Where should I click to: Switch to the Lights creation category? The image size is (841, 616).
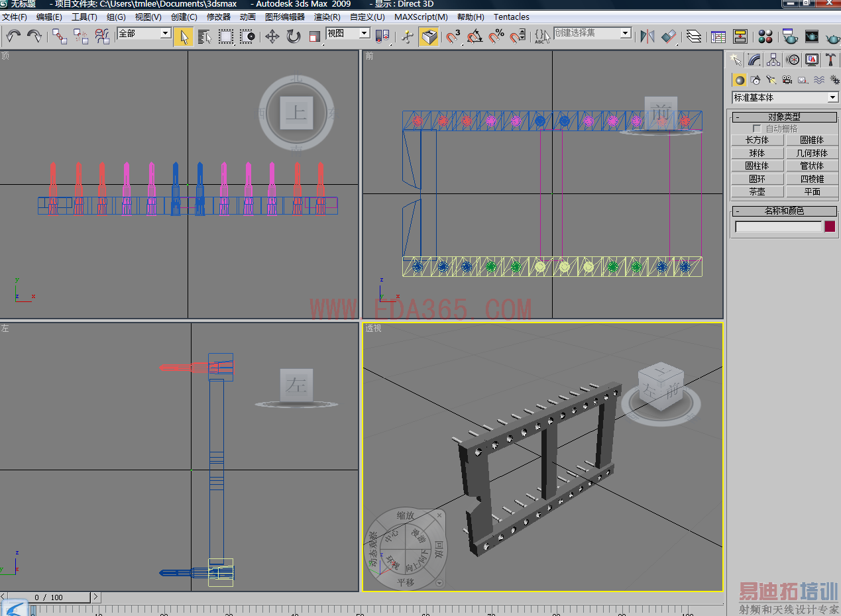pos(771,80)
